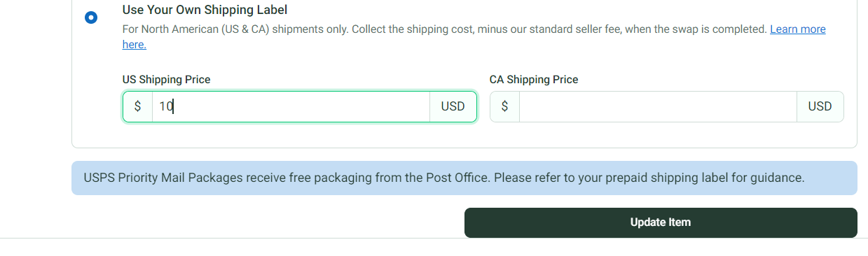Place cursor on the value 10 in US price

click(x=165, y=106)
